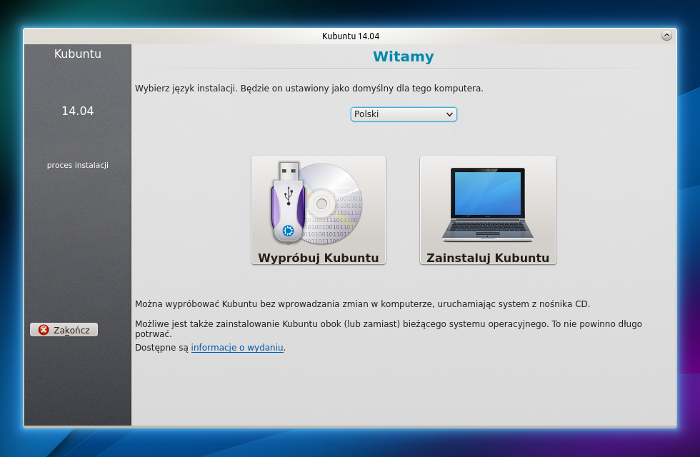Open the Polski language dropdown
The height and width of the screenshot is (457, 700).
[x=403, y=114]
